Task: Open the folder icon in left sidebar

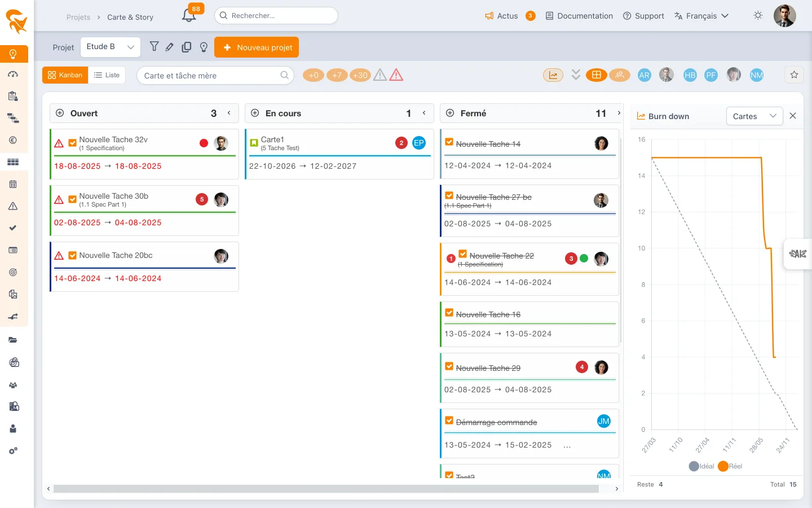Action: pyautogui.click(x=13, y=340)
